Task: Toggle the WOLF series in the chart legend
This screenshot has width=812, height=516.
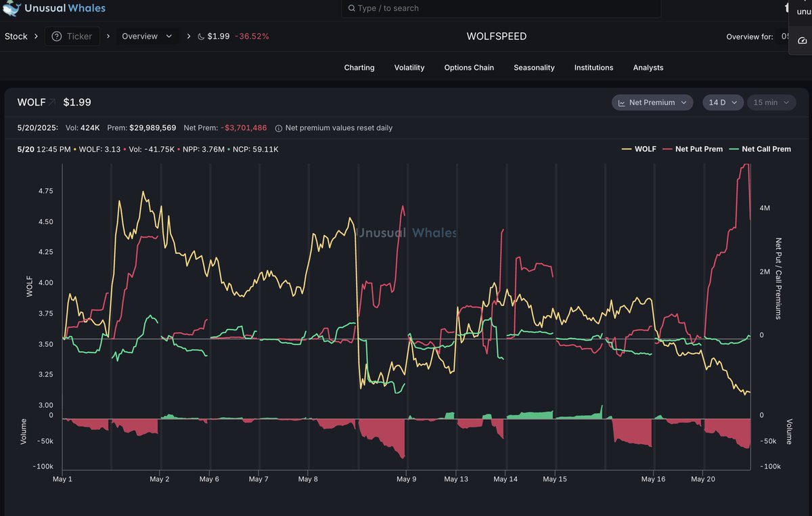Action: pos(639,149)
